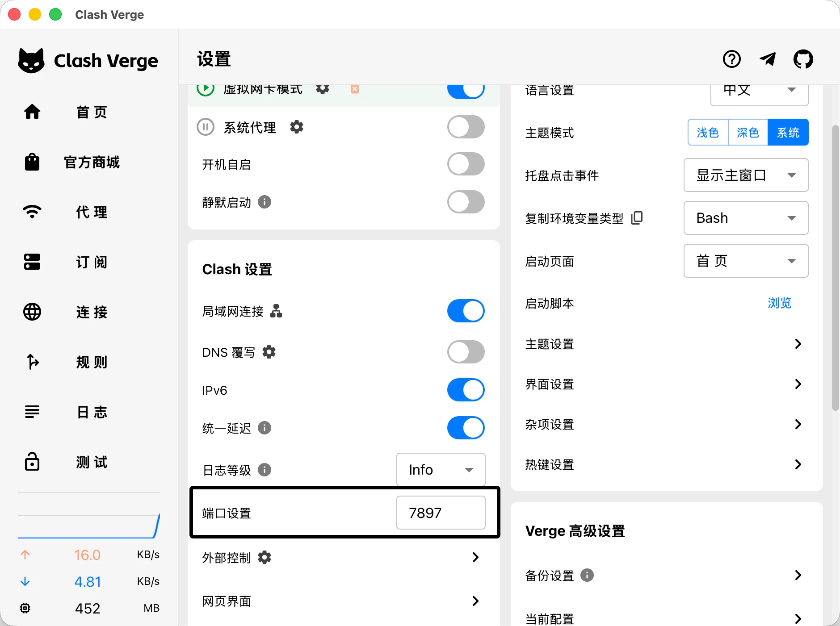The height and width of the screenshot is (626, 840).
Task: Click the 端口设置 port field showing 7897
Action: pyautogui.click(x=441, y=513)
